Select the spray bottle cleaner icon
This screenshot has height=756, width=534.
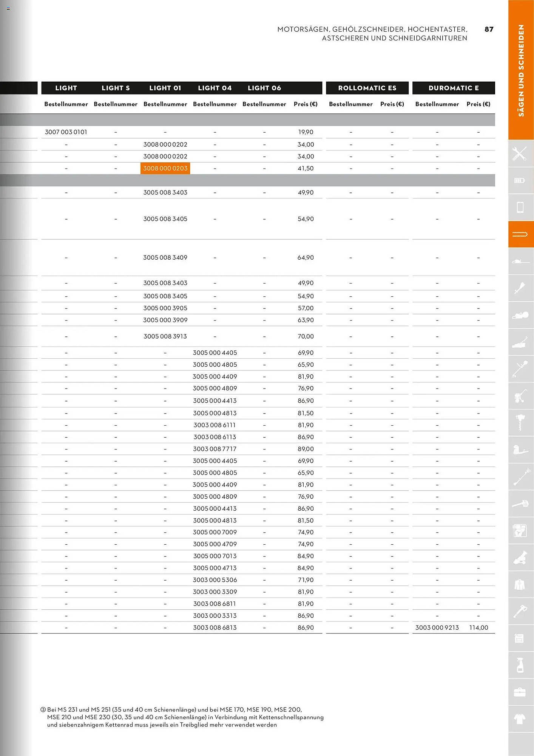(521, 665)
